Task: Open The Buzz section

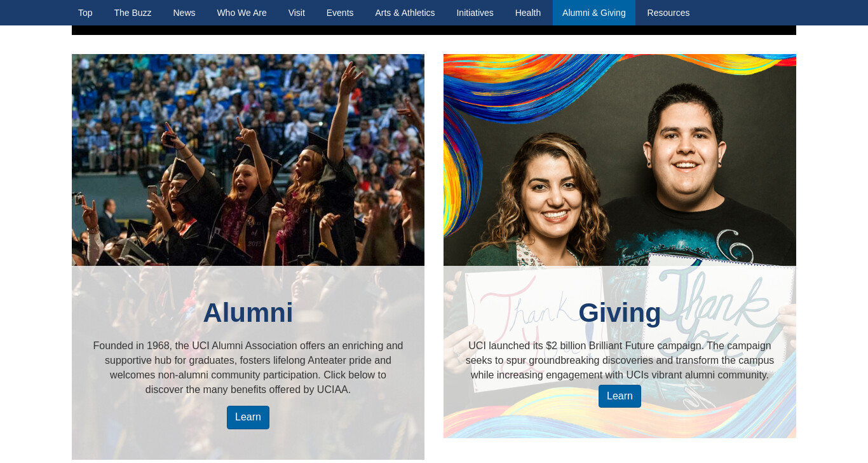Action: tap(133, 13)
